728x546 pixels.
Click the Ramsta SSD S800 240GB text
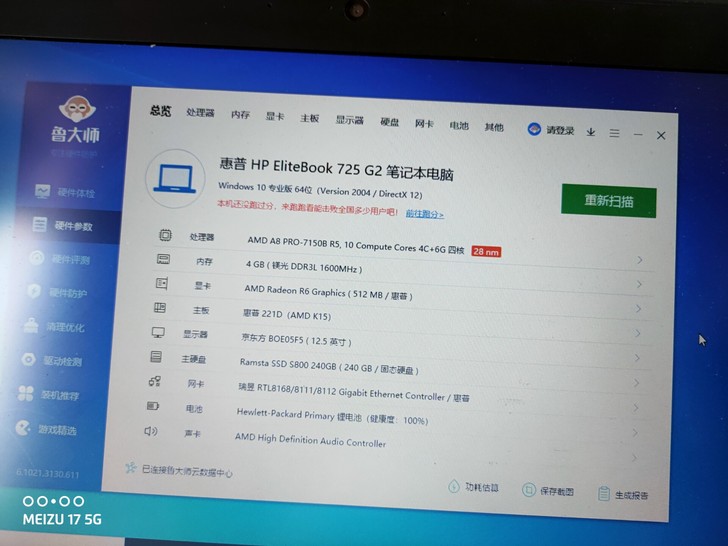pos(329,366)
